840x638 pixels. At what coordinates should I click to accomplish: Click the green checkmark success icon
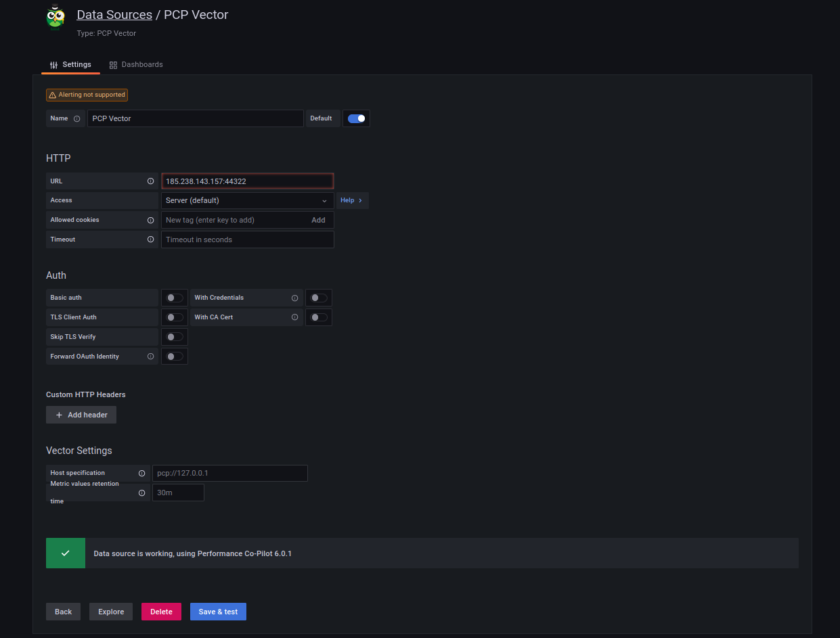pos(66,553)
